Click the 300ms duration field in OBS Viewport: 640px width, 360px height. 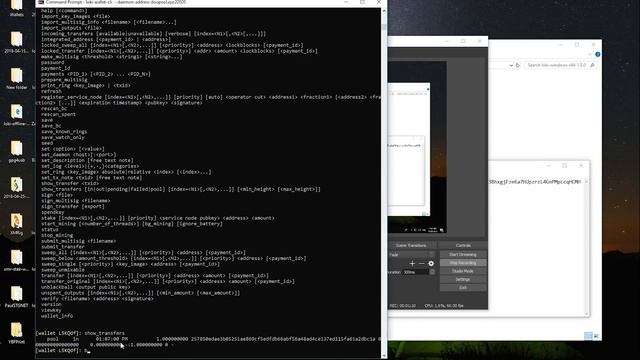[416, 272]
